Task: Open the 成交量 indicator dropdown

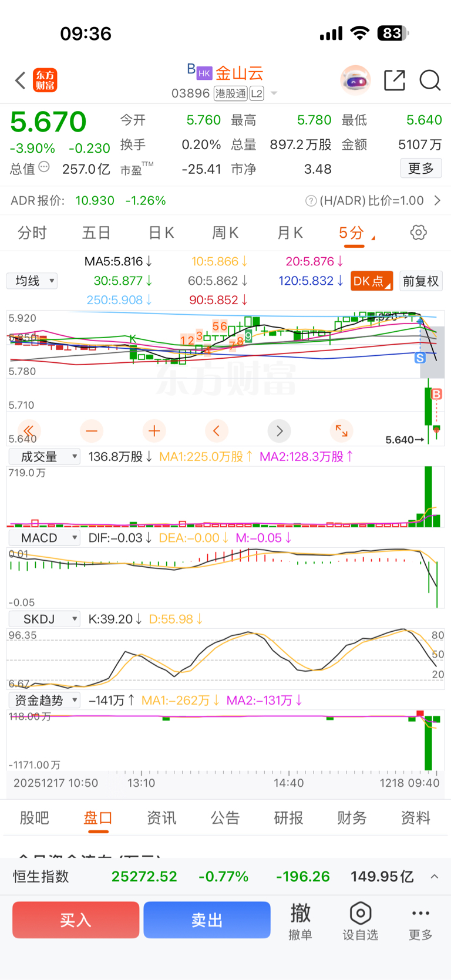Action: pos(44,456)
